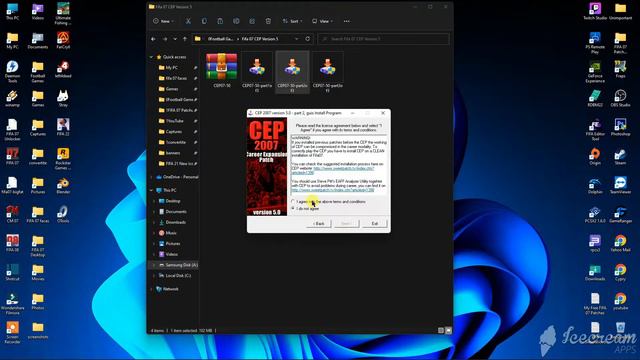This screenshot has height=360, width=640.
Task: Open the Steam desktop shortcut
Action: point(620,156)
